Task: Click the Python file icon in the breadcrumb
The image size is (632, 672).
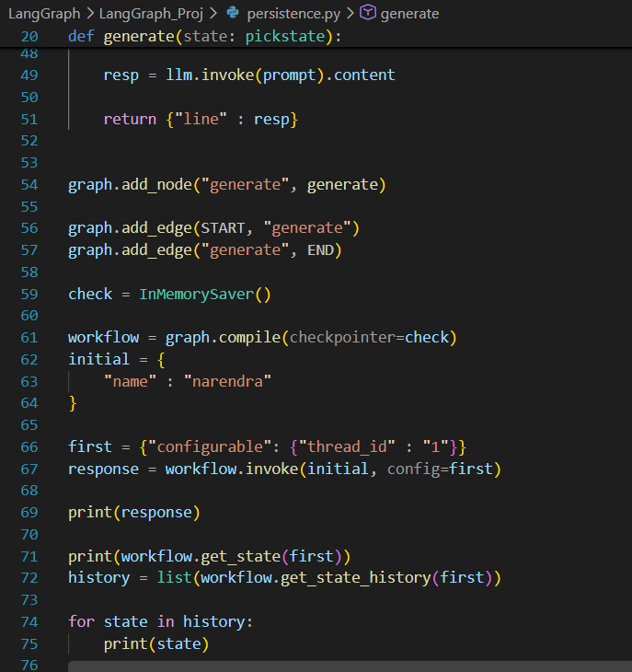Action: tap(233, 13)
